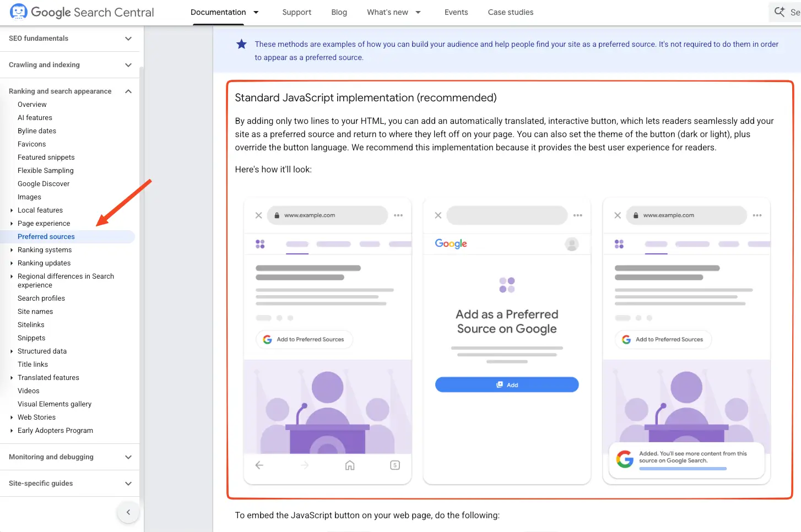Open the Visual Elements gallery page

point(55,404)
